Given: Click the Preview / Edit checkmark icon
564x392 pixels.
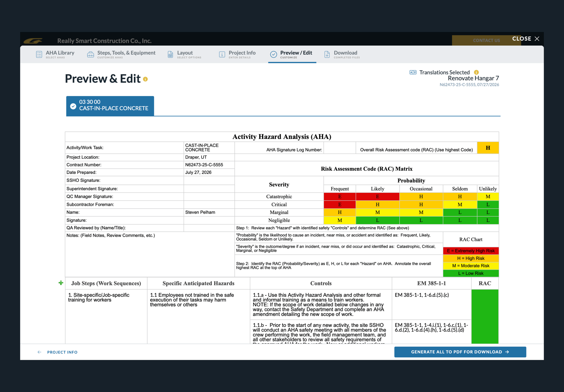Looking at the screenshot, I should (274, 54).
